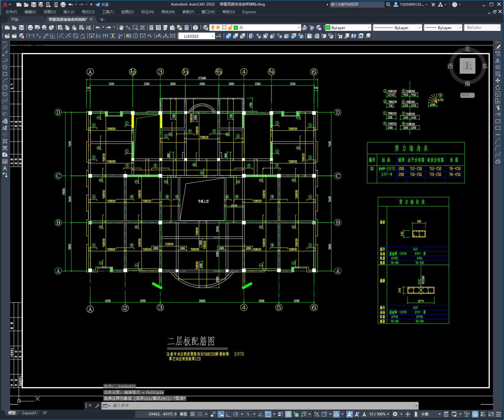Image resolution: width=504 pixels, height=420 pixels.
Task: Toggle object snap in status bar
Action: pyautogui.click(x=268, y=414)
